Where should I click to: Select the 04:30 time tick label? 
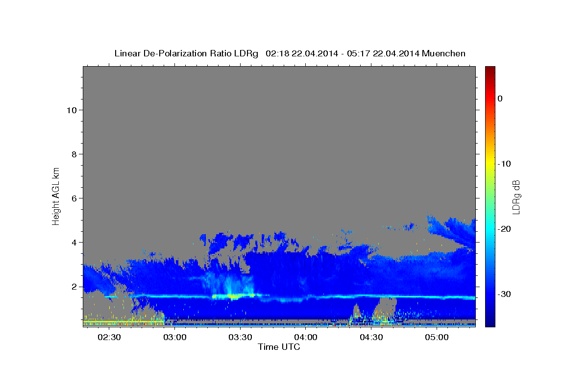[371, 338]
